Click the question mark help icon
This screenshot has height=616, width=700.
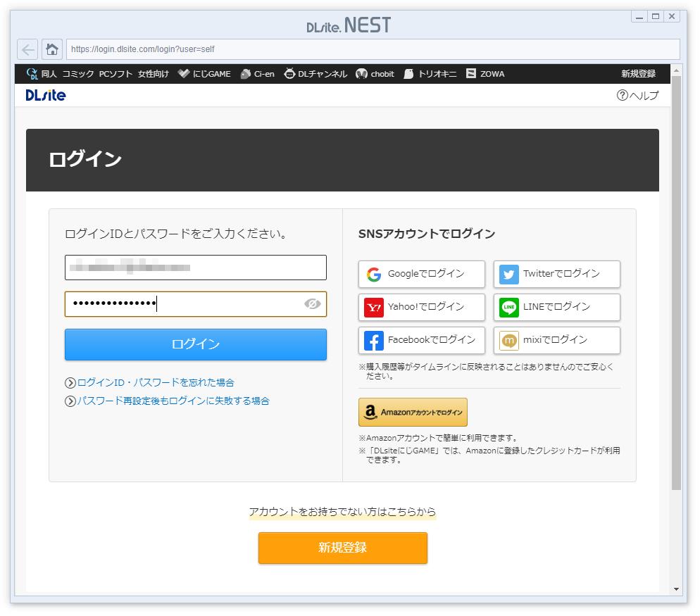pyautogui.click(x=622, y=95)
